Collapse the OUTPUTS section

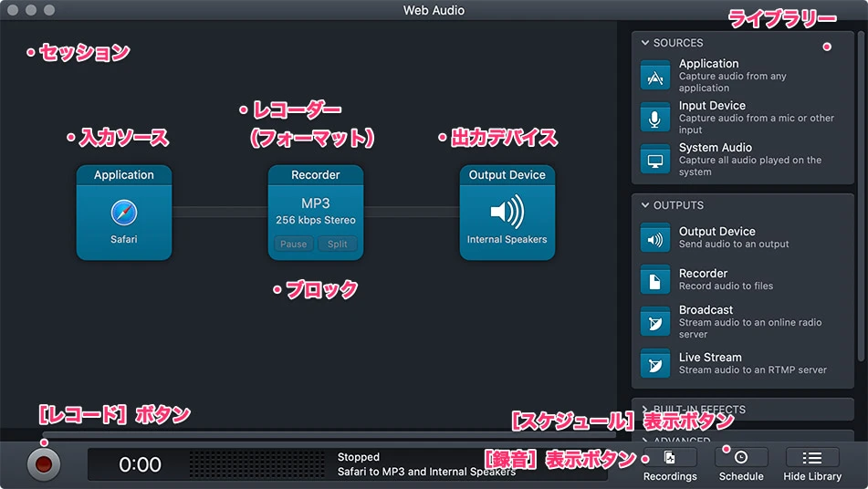(645, 205)
